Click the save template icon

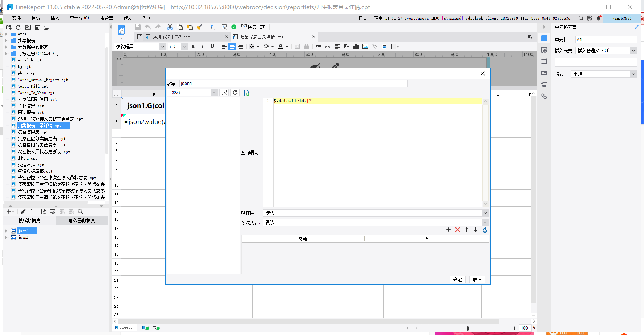point(138,27)
